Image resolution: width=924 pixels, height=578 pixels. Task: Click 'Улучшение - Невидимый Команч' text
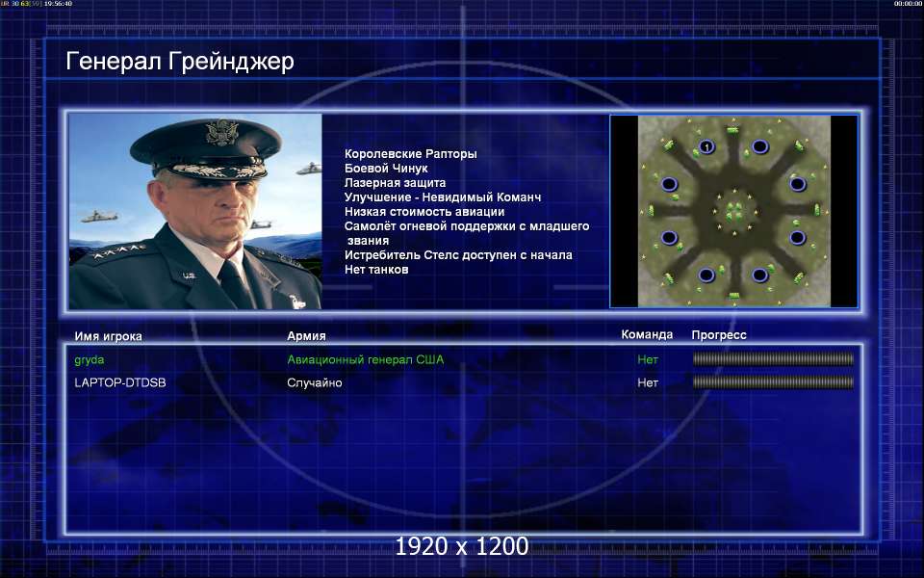tap(443, 197)
